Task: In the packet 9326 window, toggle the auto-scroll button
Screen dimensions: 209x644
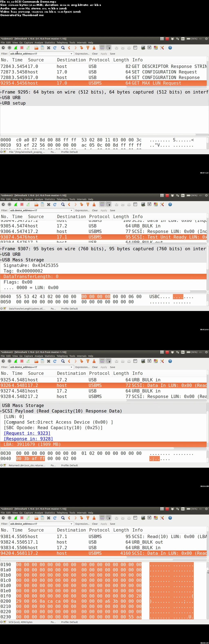Action: pos(109,361)
